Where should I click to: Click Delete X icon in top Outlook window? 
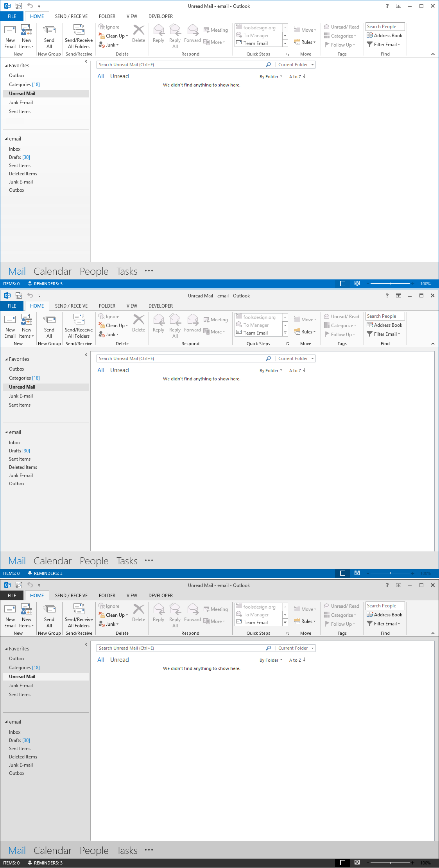click(x=139, y=30)
